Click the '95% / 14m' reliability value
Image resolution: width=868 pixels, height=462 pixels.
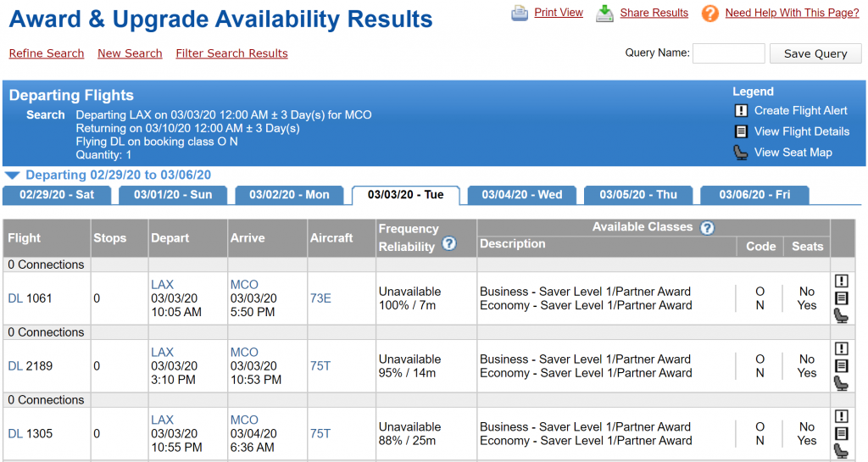[x=407, y=373]
